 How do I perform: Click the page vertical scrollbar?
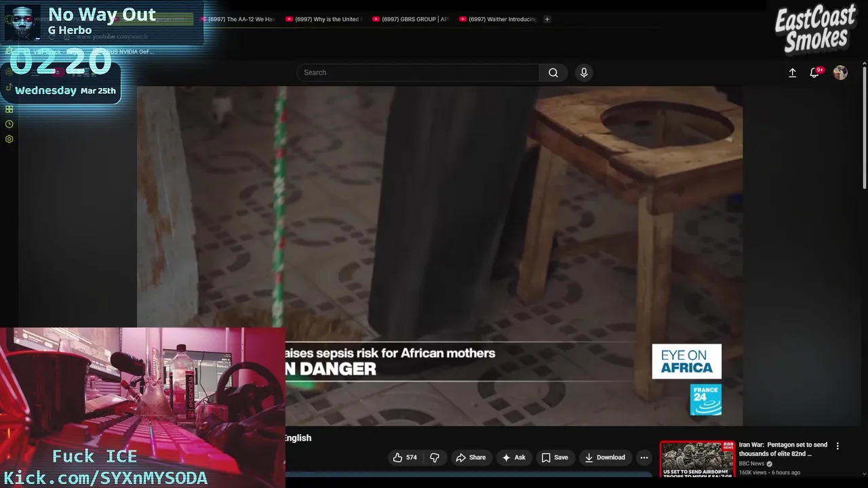[865, 127]
